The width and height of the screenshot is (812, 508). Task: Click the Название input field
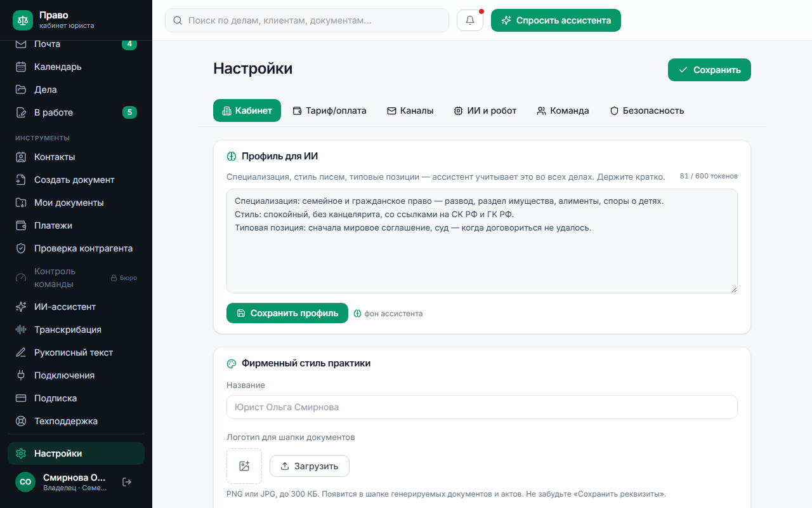[x=482, y=407]
